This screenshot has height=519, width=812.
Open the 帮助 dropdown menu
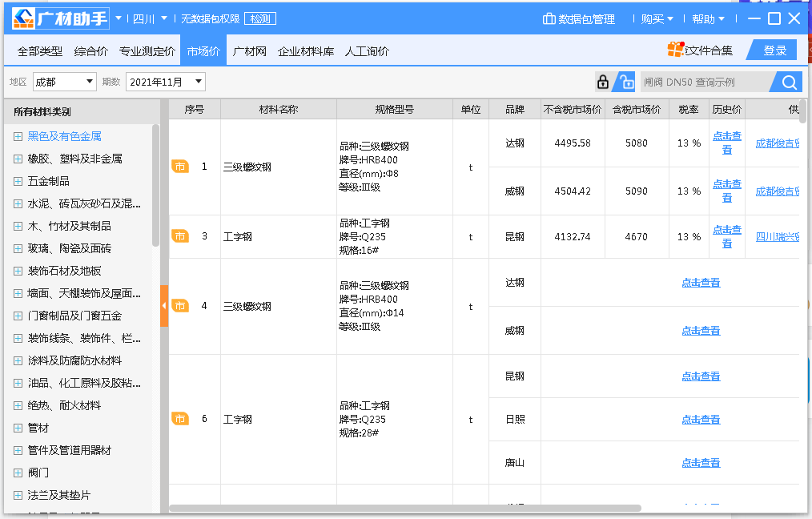pyautogui.click(x=707, y=19)
